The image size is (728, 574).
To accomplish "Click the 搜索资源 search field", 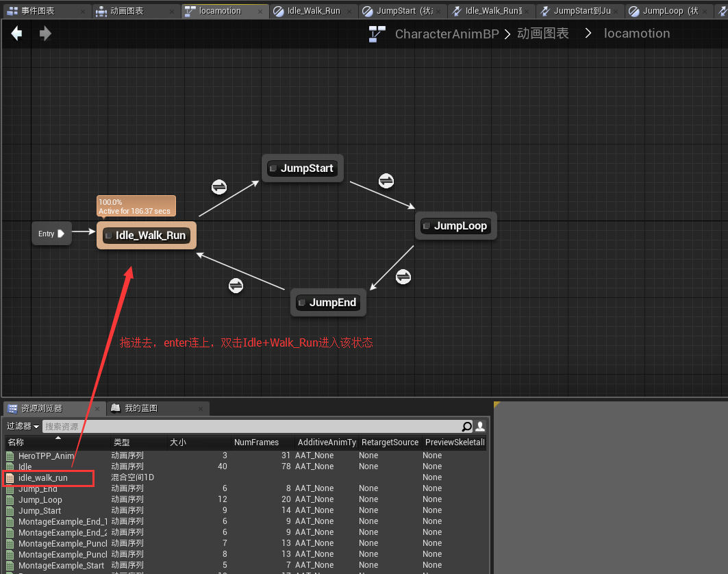I will [251, 426].
